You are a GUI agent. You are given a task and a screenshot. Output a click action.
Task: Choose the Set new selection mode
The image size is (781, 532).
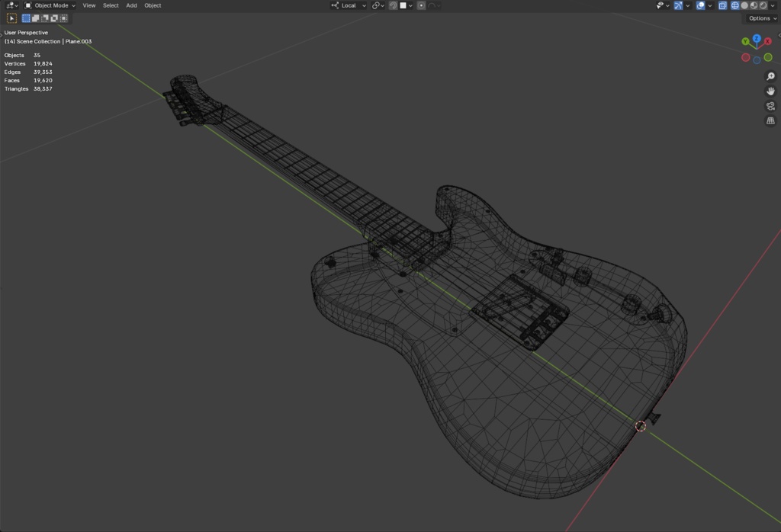[26, 18]
